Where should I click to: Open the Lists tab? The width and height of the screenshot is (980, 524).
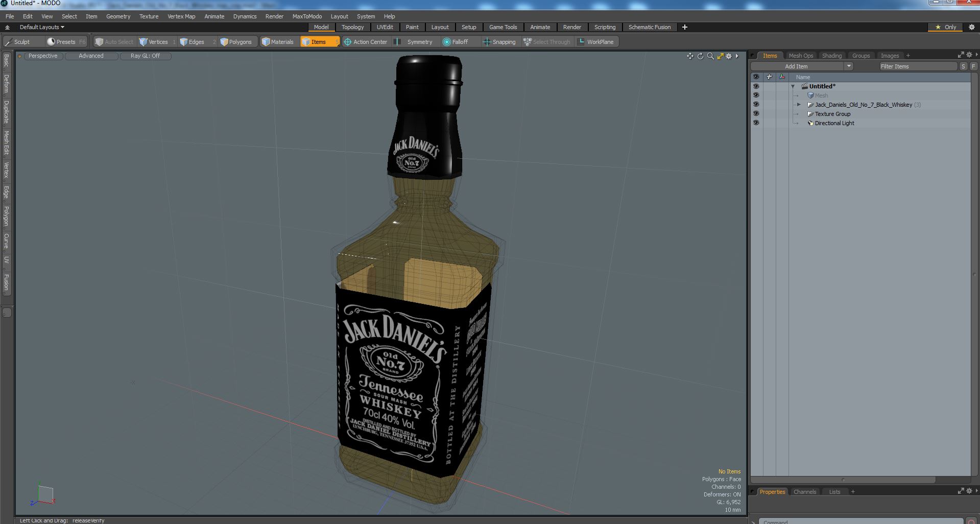pos(834,492)
